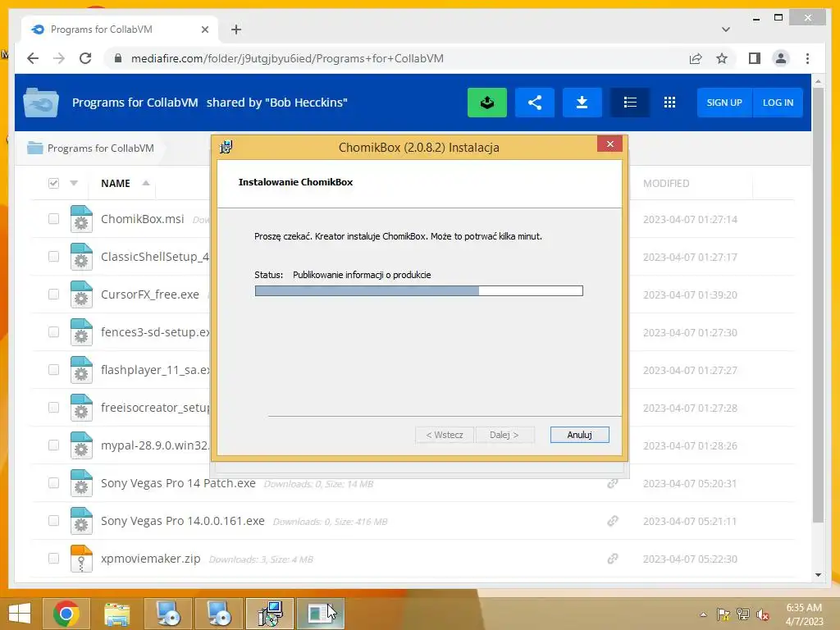Select the active ChomikBox installer taskbar icon

[270, 614]
